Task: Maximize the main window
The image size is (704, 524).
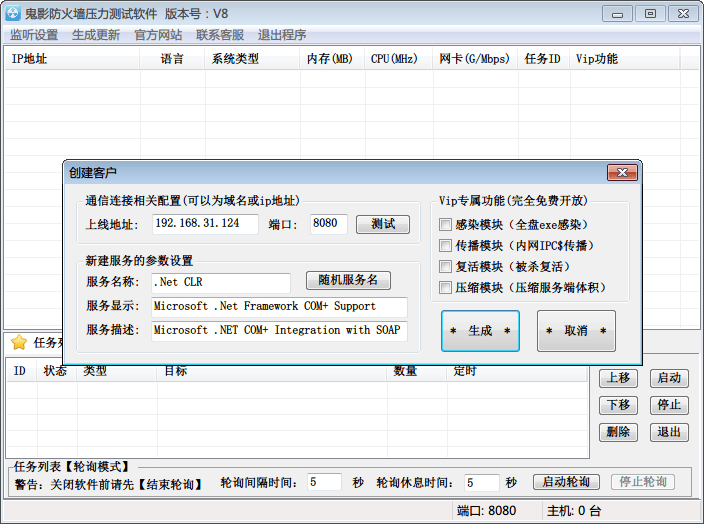Action: point(650,14)
